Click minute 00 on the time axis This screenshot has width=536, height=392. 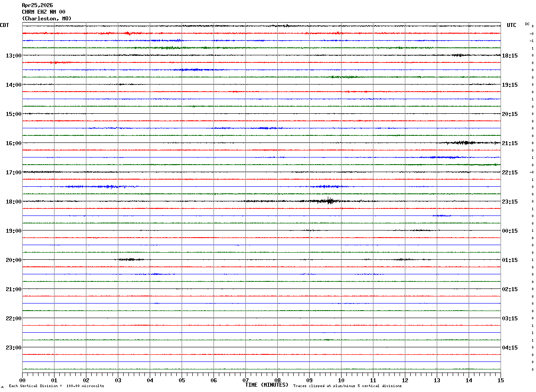click(22, 380)
